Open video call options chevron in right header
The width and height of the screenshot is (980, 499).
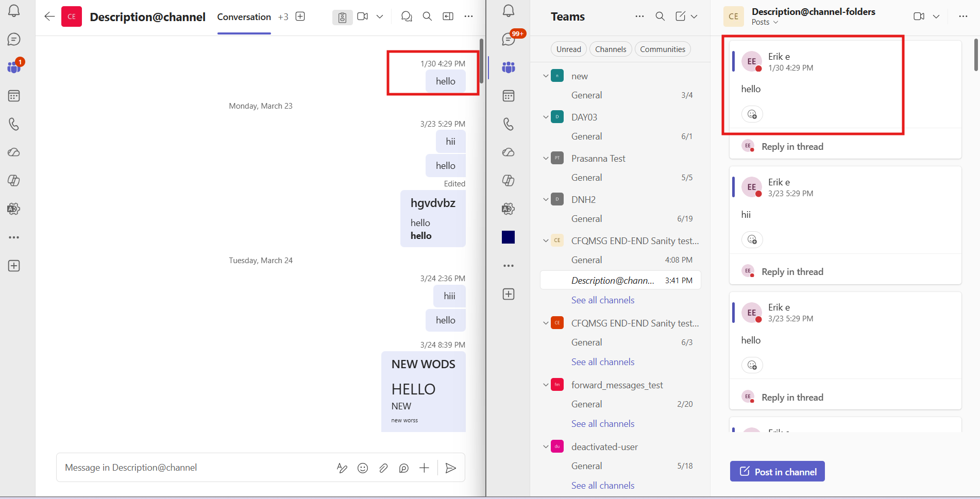tap(936, 16)
